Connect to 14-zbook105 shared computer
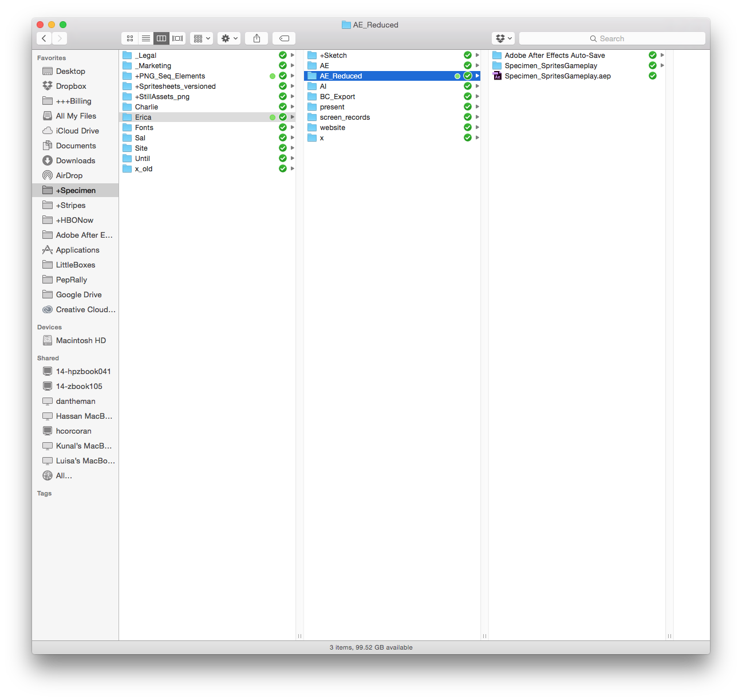 coord(75,386)
